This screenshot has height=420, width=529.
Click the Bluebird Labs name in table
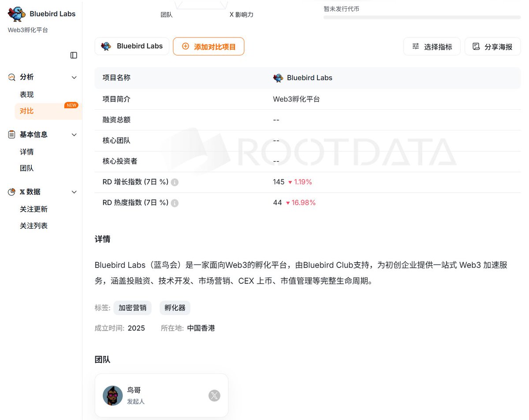tap(309, 78)
